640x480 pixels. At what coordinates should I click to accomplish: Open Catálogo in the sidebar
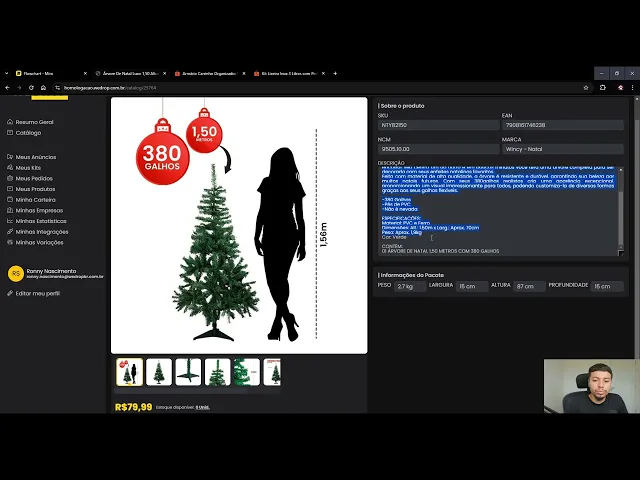pyautogui.click(x=28, y=132)
